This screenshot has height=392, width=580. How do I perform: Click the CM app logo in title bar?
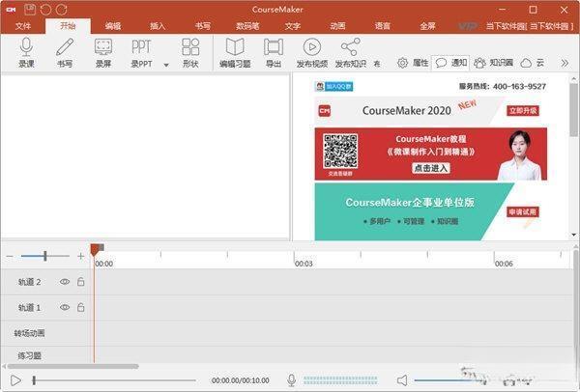tap(11, 10)
